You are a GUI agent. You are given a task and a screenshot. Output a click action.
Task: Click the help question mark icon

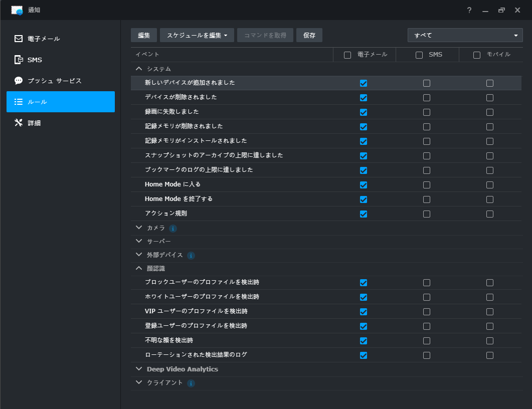click(469, 10)
